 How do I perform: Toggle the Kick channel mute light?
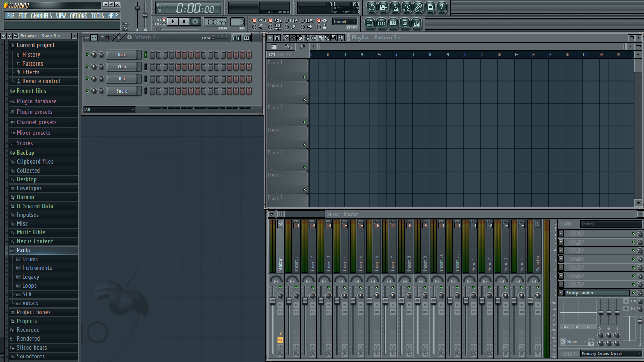[x=87, y=55]
